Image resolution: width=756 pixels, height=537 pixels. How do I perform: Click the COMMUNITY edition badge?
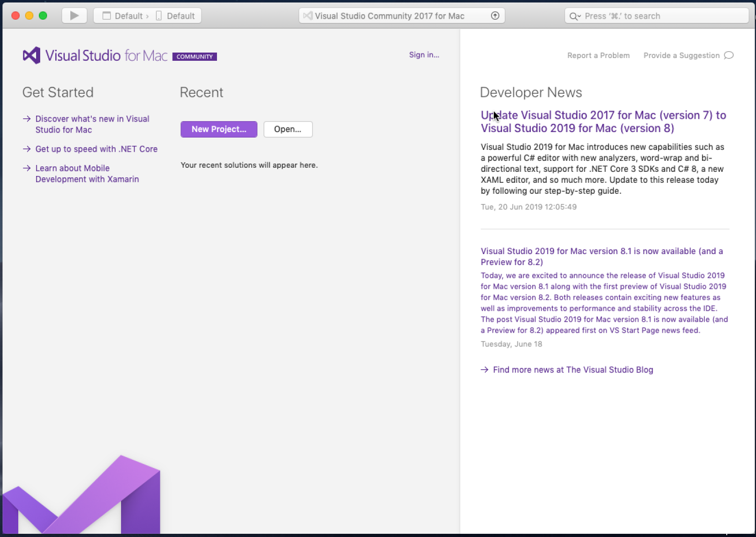coord(195,57)
